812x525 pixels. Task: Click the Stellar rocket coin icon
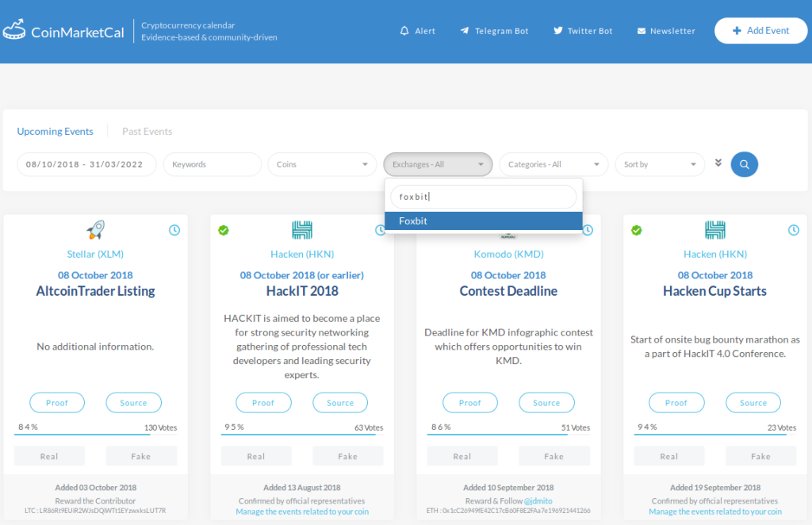point(95,230)
